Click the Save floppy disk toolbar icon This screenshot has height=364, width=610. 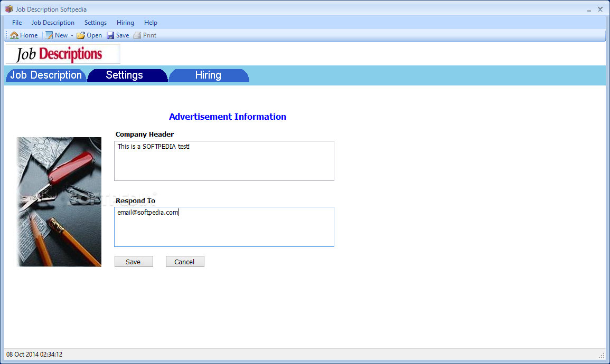tap(110, 35)
